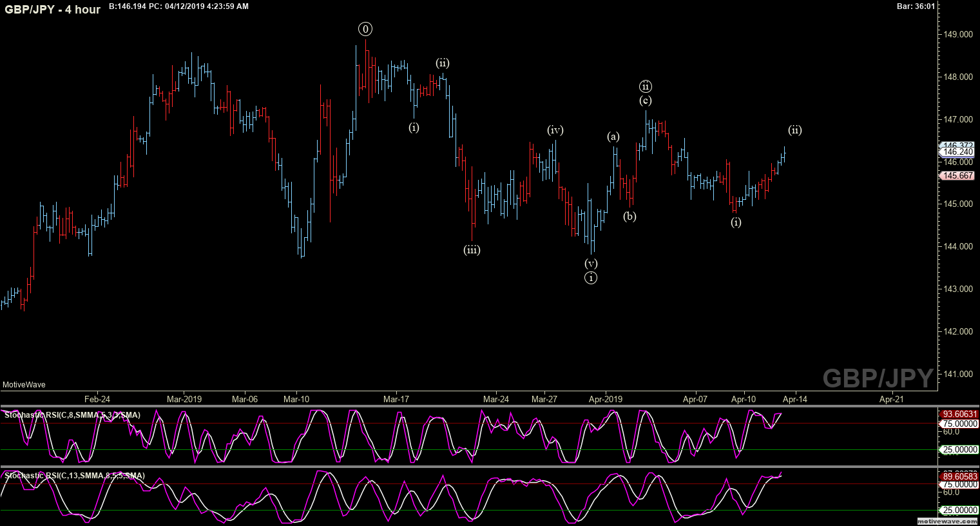The height and width of the screenshot is (526, 980).
Task: Select the circled 1 wave label below (v)
Action: tap(591, 278)
